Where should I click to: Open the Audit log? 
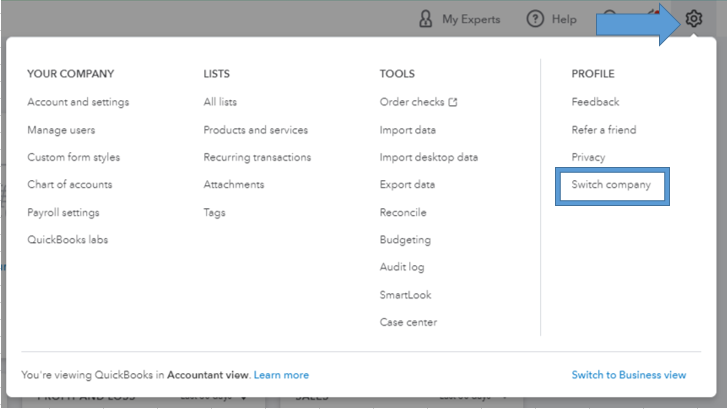402,267
